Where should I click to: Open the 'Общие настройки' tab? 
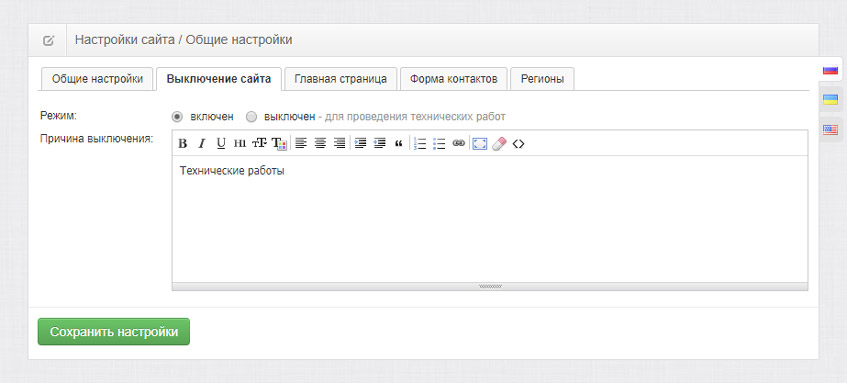97,79
